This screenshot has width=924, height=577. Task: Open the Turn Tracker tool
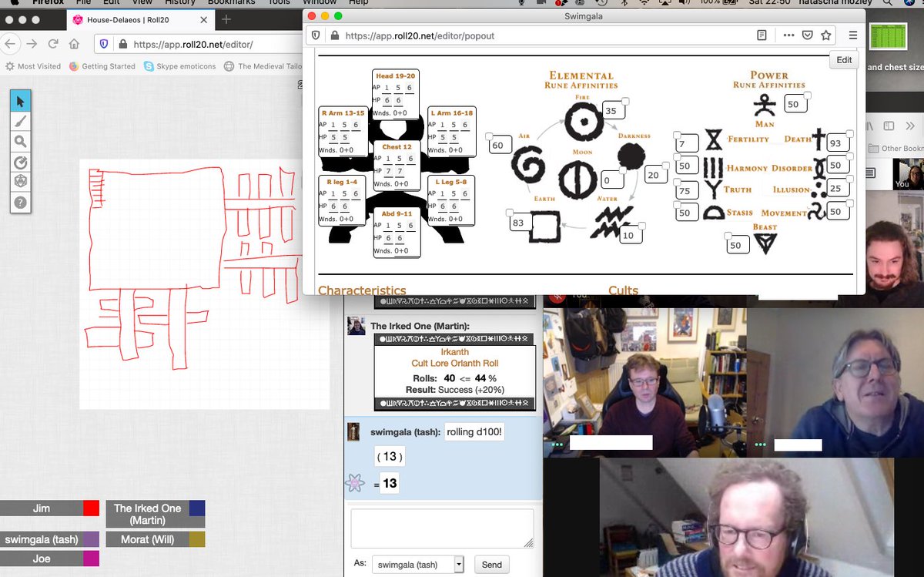[21, 162]
